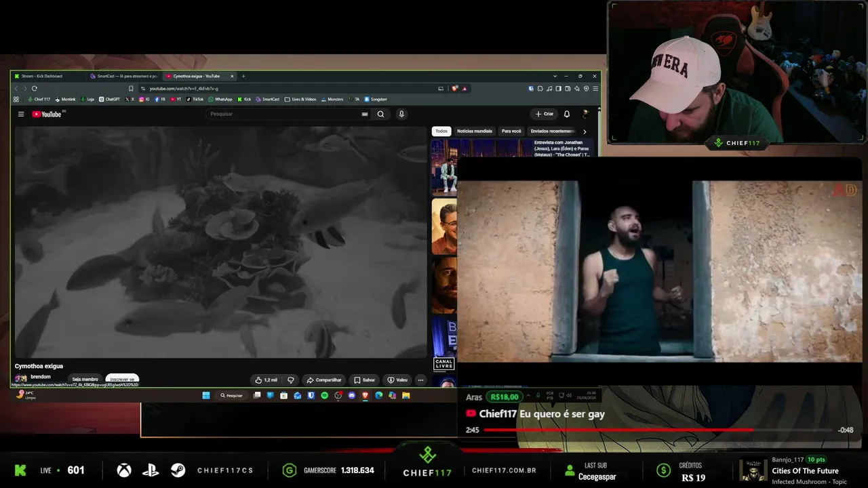Dislike the Cymothoa exigua video

pos(291,380)
